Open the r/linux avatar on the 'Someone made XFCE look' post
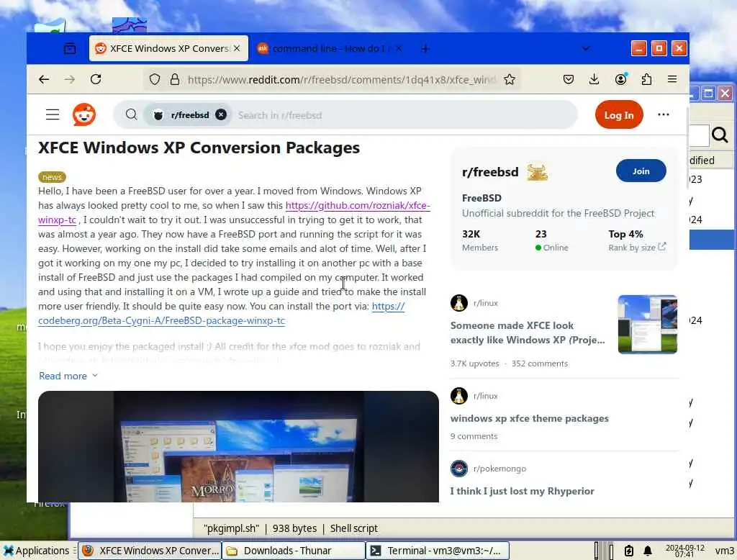The height and width of the screenshot is (560, 737). (x=458, y=303)
